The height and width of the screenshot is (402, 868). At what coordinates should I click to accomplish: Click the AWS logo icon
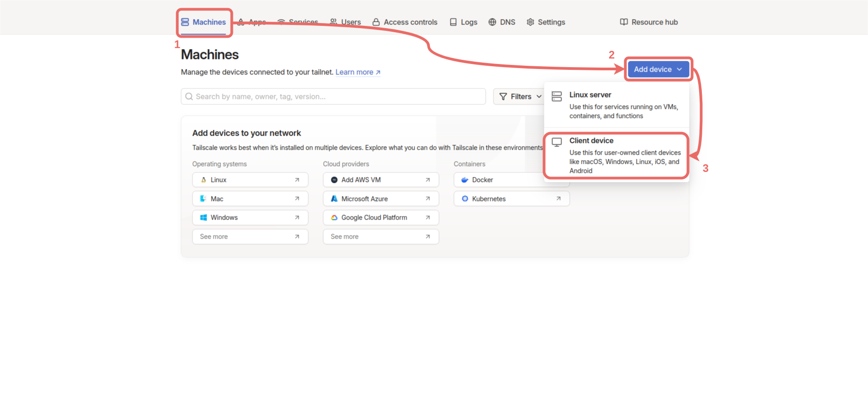pos(334,180)
